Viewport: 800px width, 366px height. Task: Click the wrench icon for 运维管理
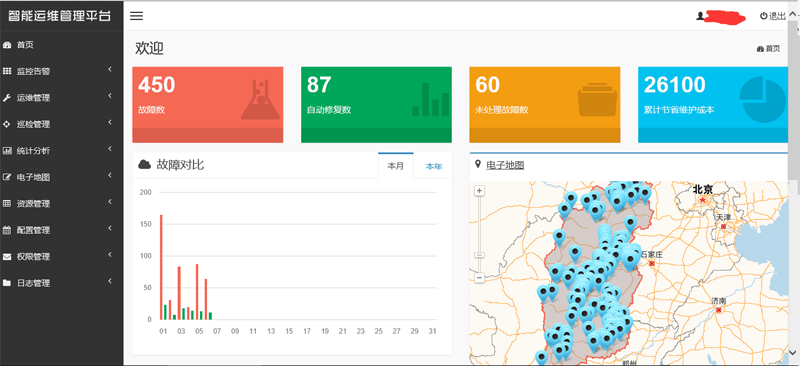pos(7,97)
